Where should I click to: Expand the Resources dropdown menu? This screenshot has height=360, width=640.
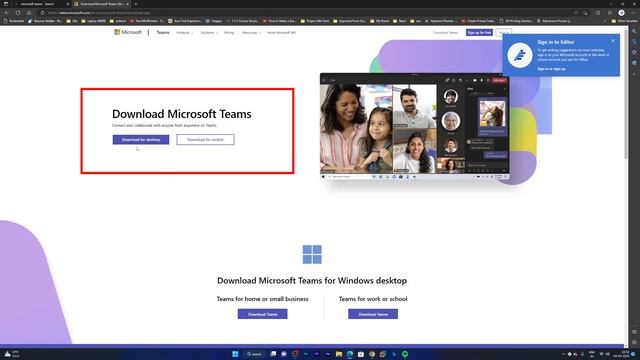[x=251, y=33]
